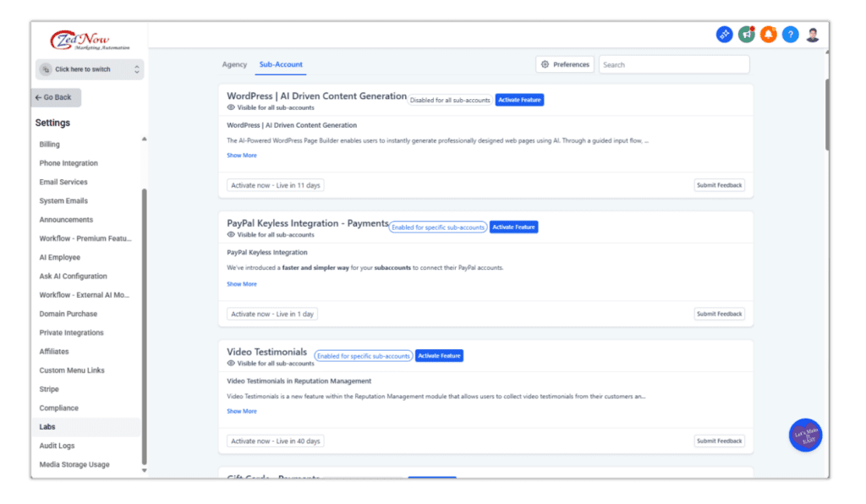The image size is (866, 504).
Task: Open the orange bell notifications
Action: [769, 35]
